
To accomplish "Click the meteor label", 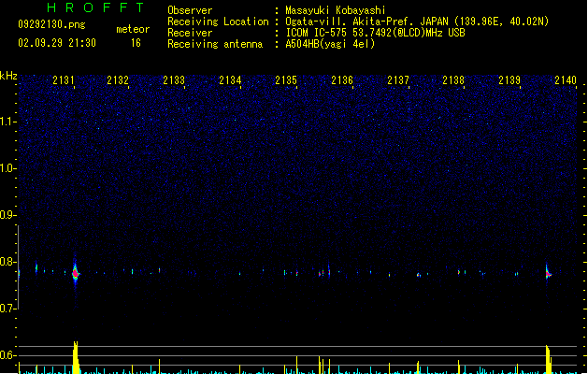I will tap(133, 29).
